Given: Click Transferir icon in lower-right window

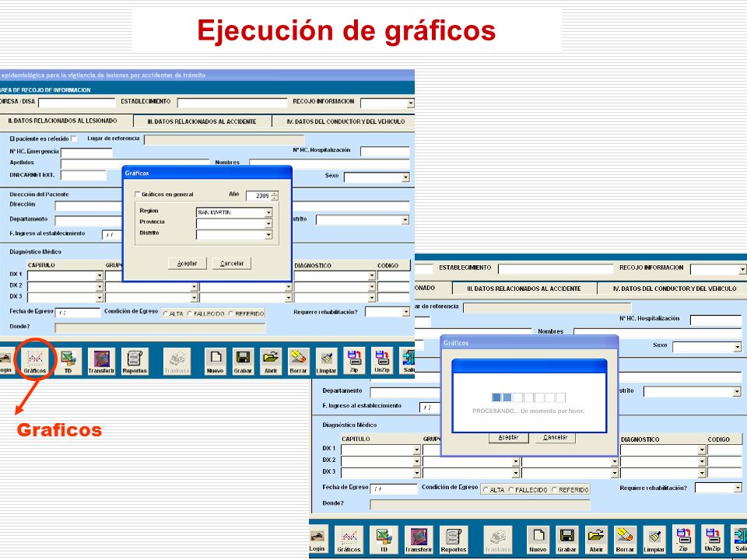Looking at the screenshot, I should 419,540.
